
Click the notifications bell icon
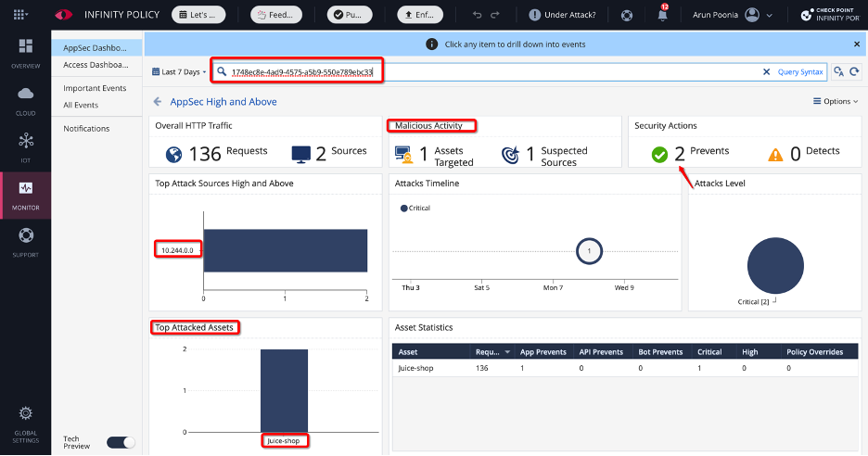[x=662, y=15]
